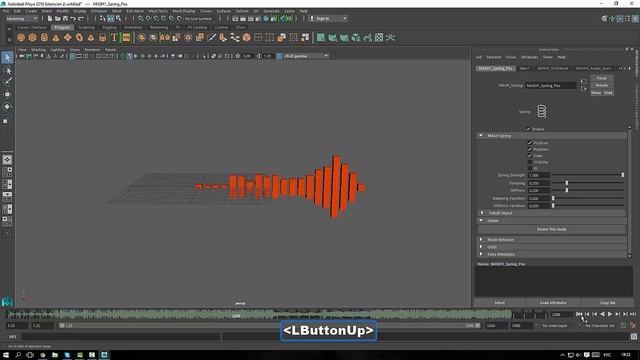Click the Load Attributes button
This screenshot has width=640, height=360.
coord(553,303)
